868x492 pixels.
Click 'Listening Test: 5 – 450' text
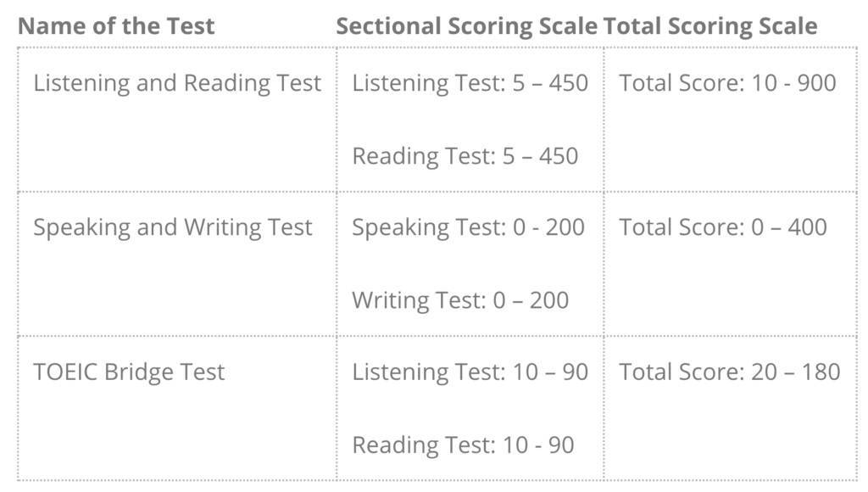(470, 83)
